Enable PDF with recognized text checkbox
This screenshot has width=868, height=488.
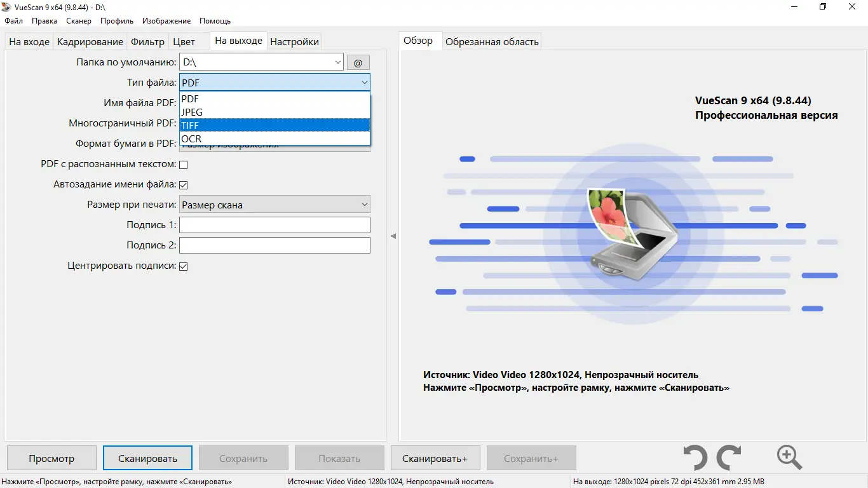coord(184,165)
